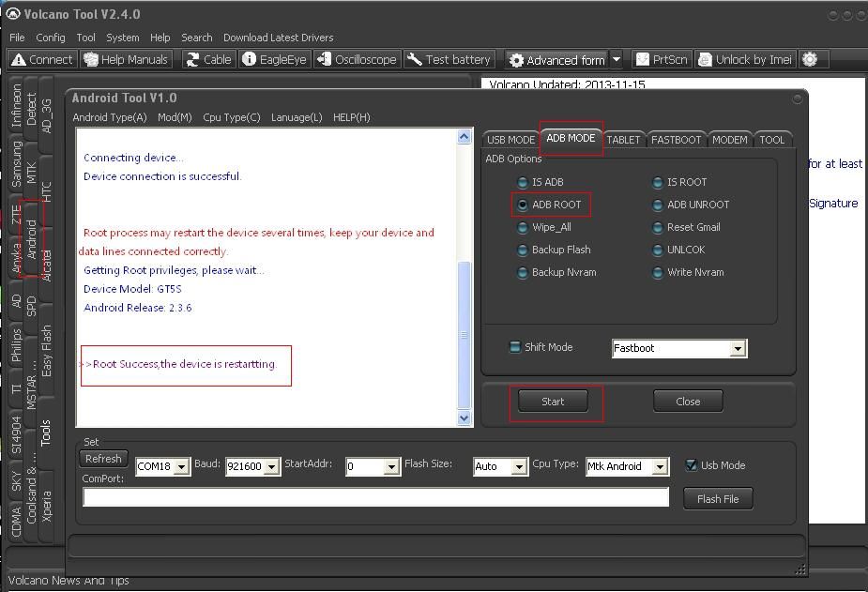Click the Cable toolbar icon
This screenshot has height=592, width=868.
[x=208, y=59]
